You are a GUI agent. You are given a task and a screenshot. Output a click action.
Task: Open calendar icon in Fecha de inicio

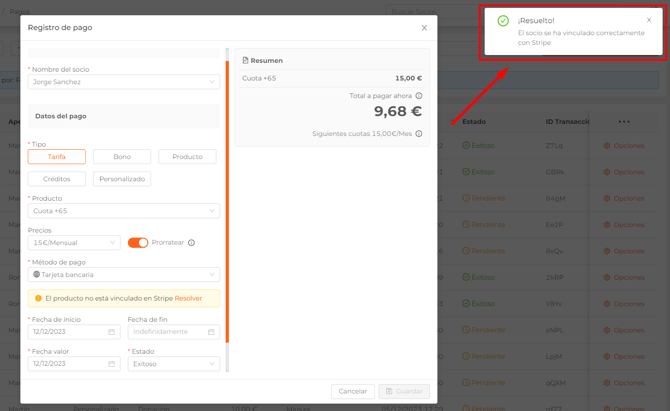[x=111, y=332]
